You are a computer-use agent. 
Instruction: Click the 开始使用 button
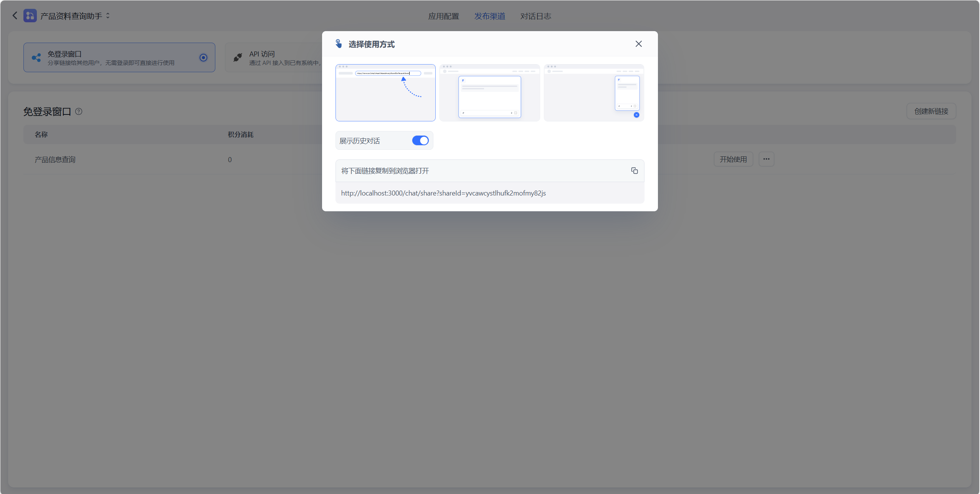733,159
